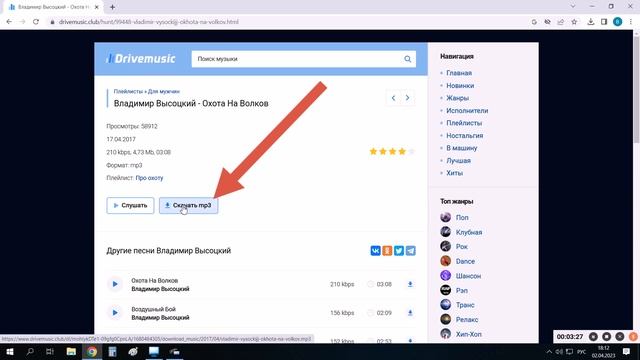Play Охота На Волков in the list
Image resolution: width=640 pixels, height=360 pixels.
tap(115, 284)
